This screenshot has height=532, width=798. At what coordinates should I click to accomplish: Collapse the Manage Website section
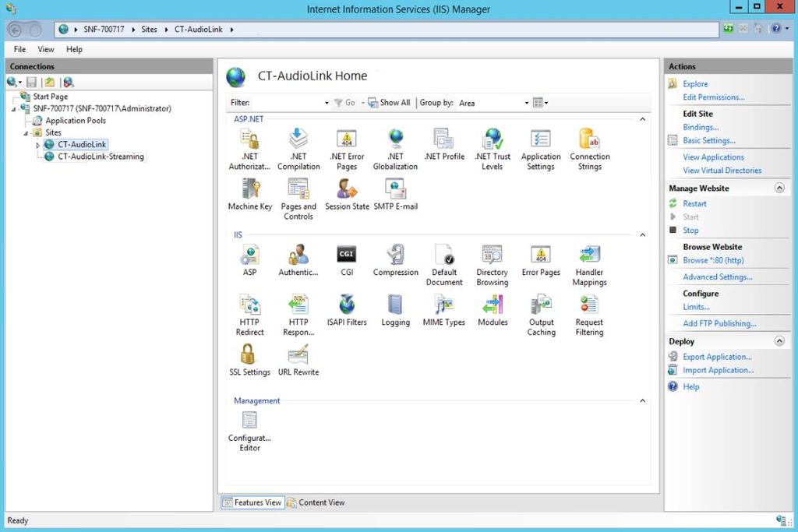coord(779,188)
